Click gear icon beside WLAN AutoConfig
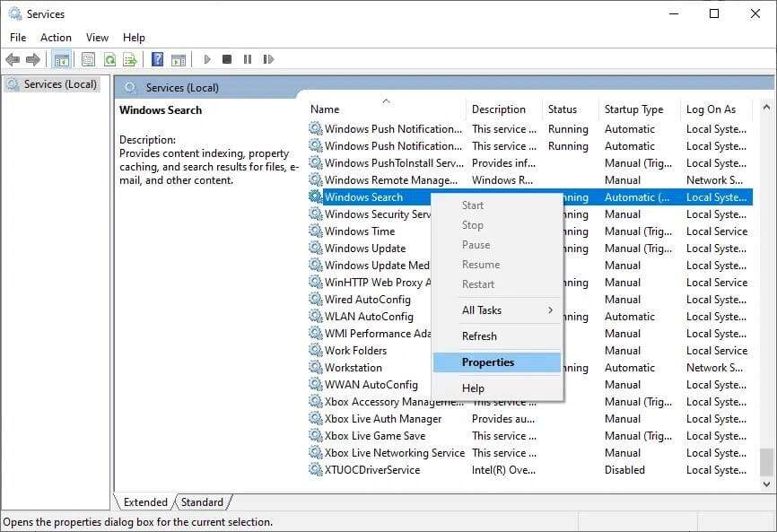This screenshot has height=532, width=777. pyautogui.click(x=316, y=316)
